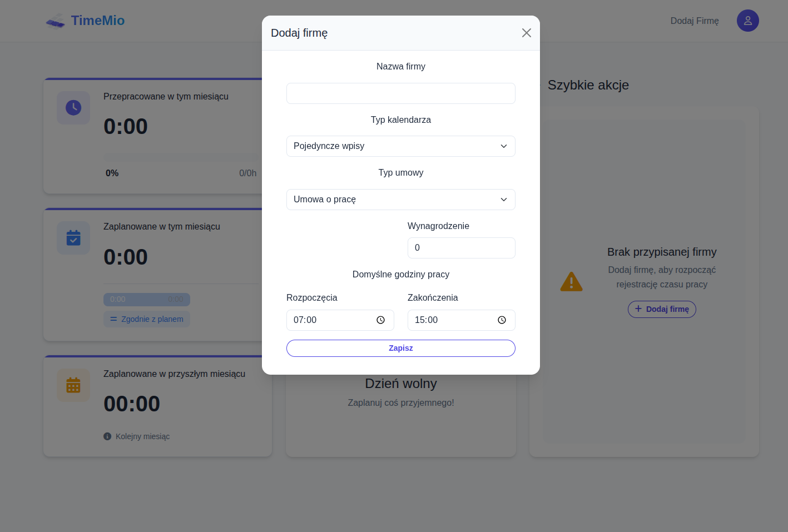The width and height of the screenshot is (788, 532).
Task: Expand the Typ umowy dropdown
Action: click(400, 200)
